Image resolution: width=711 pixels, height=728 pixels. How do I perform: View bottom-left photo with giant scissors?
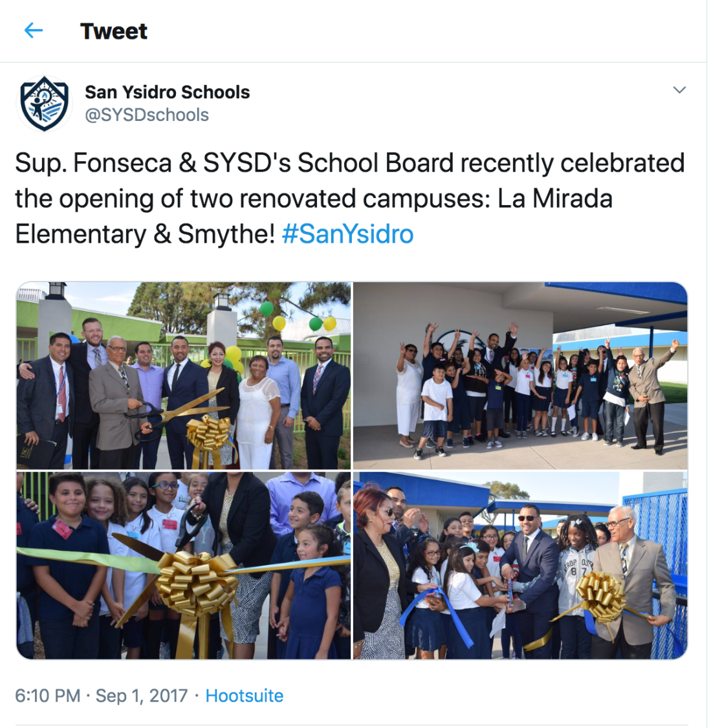pos(183,566)
